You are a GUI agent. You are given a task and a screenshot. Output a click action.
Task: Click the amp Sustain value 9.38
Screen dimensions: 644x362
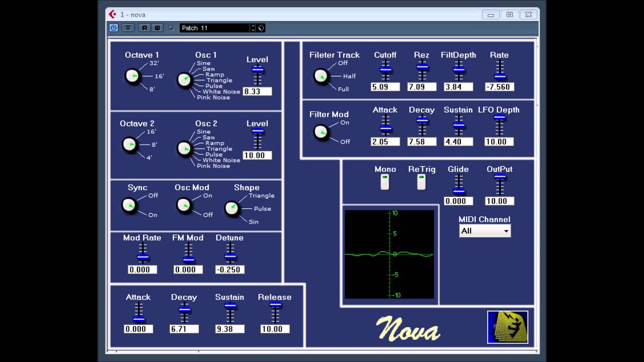[230, 329]
